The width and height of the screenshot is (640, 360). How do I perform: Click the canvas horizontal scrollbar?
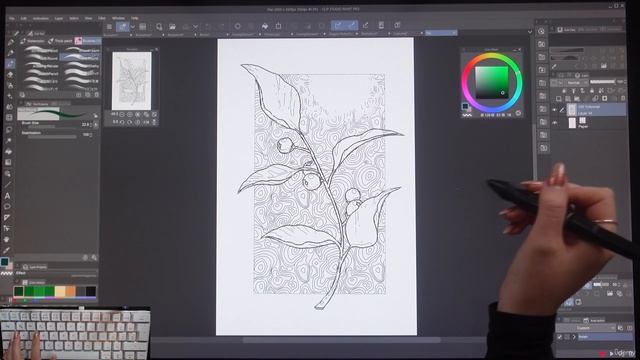[x=342, y=340]
